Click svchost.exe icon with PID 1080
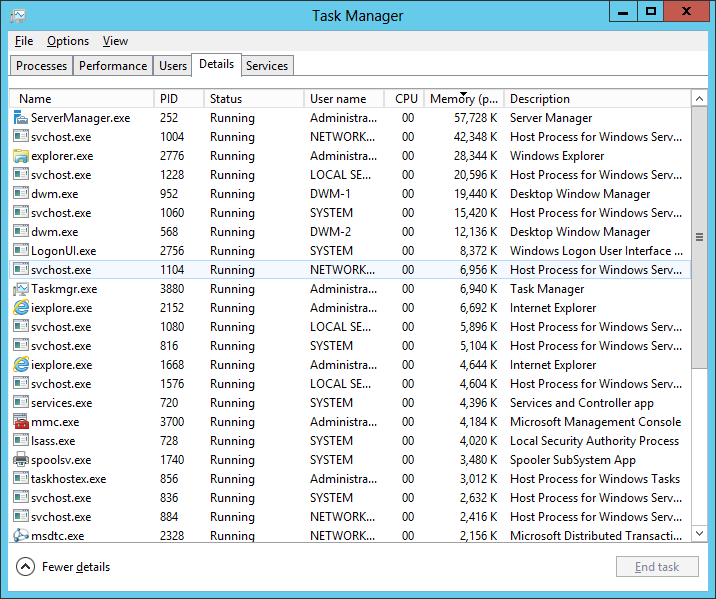716x599 pixels. pos(21,326)
